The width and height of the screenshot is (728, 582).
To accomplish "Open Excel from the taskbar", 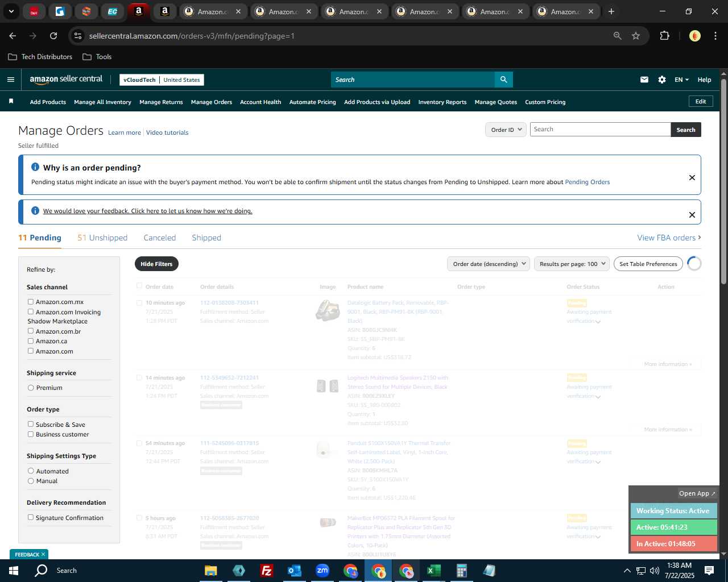I will point(434,571).
